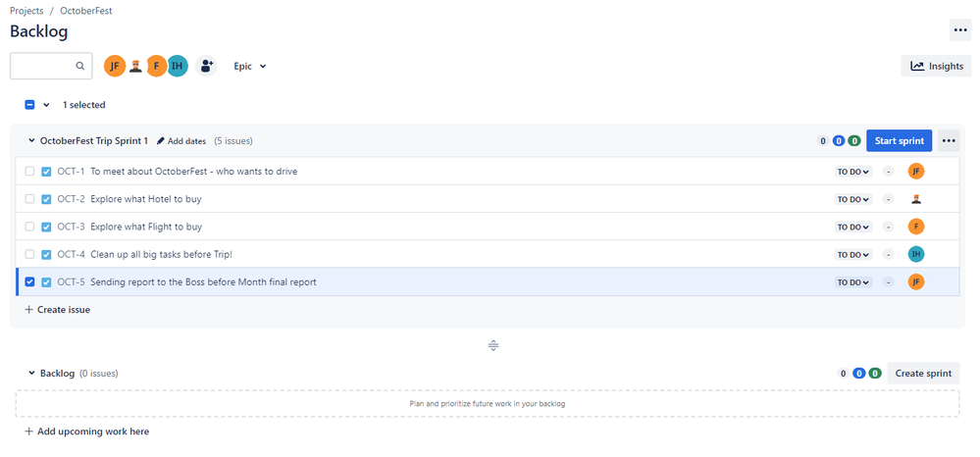Click the OctoberFest Trip Sprint 1 title
Viewport: 980px width, 457px height.
click(94, 140)
